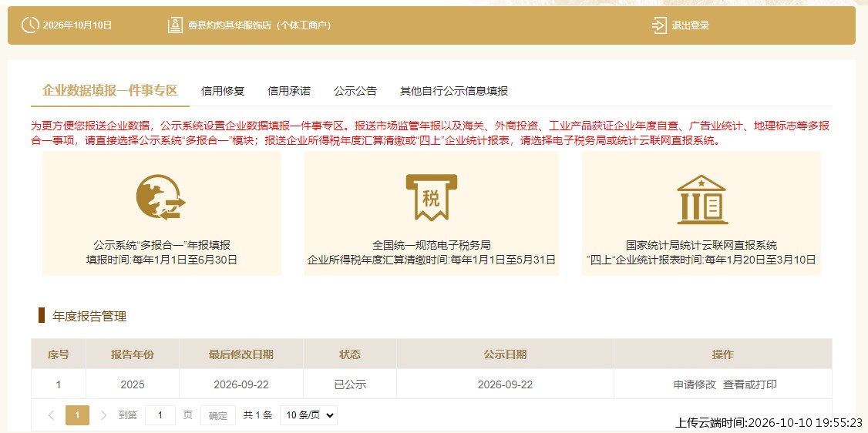Click the next page arrow
This screenshot has width=868, height=433.
click(x=103, y=415)
